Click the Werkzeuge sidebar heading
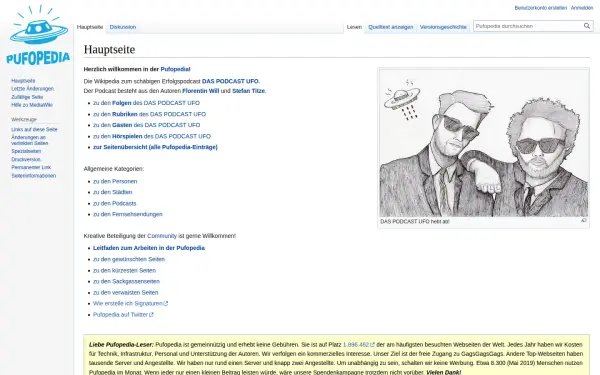This screenshot has width=600, height=375. 24,119
